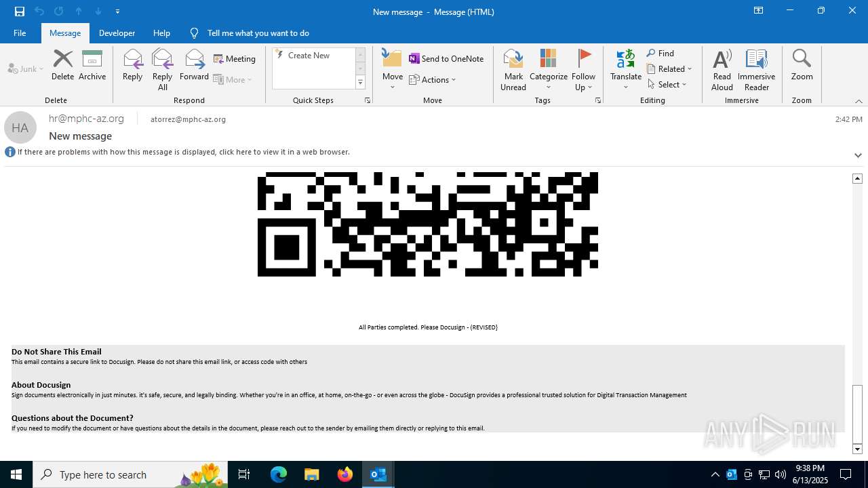Click the Reply All button
This screenshot has height=488, width=868.
[163, 69]
